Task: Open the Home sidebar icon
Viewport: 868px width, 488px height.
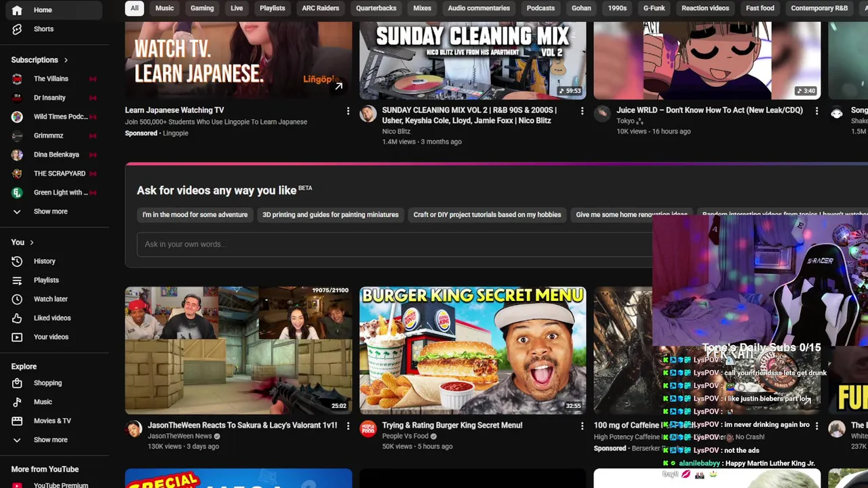Action: (x=17, y=10)
